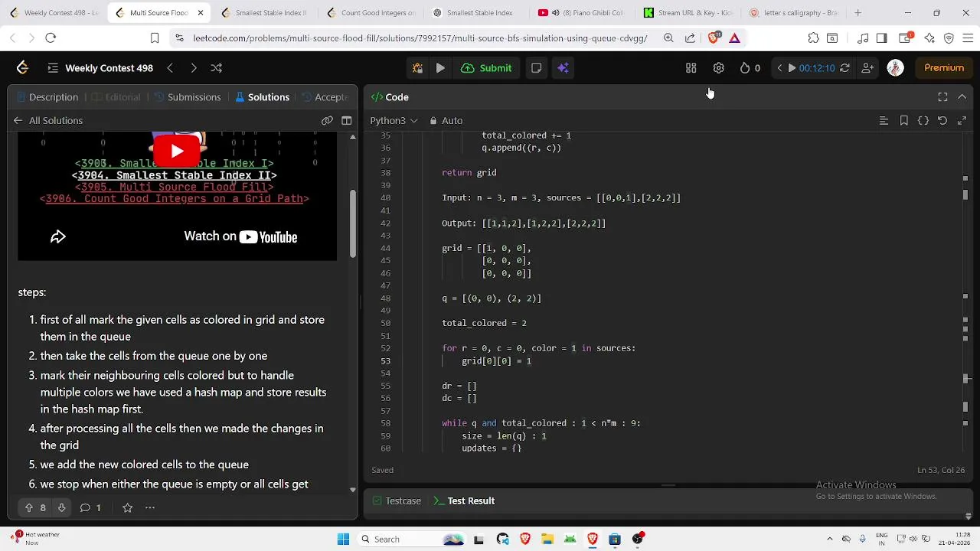Open LeetCode settings gear

[718, 68]
